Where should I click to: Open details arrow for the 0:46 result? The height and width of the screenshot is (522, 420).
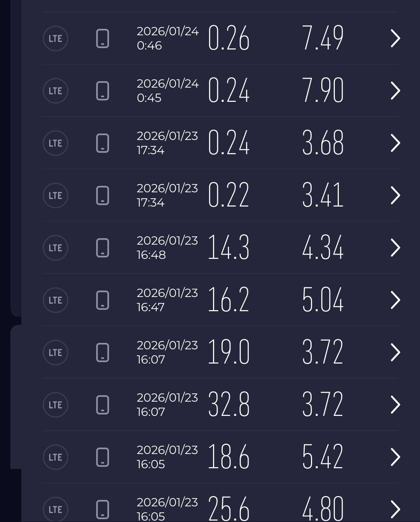click(x=395, y=38)
